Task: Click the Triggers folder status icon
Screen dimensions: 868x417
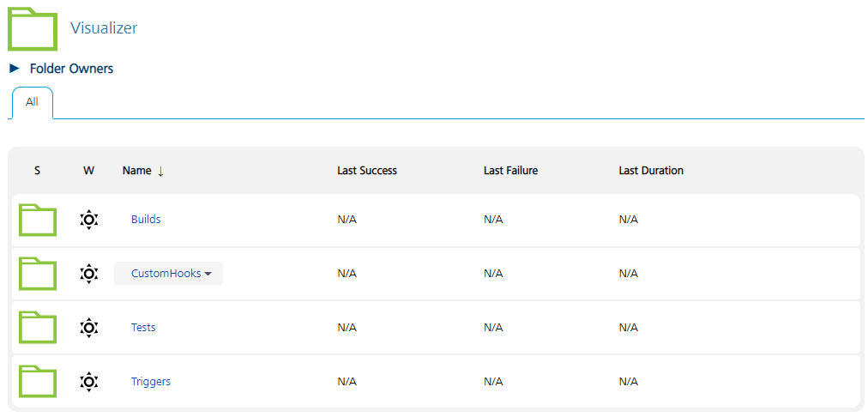Action: point(38,382)
